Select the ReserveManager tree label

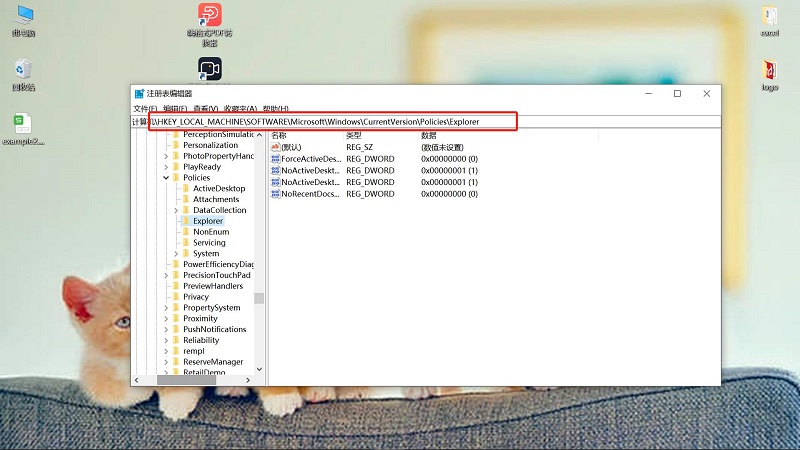pyautogui.click(x=213, y=362)
